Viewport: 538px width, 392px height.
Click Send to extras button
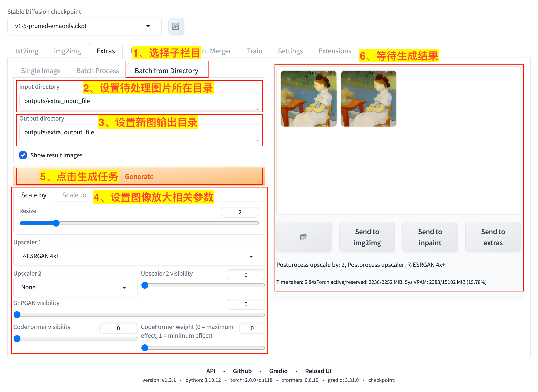(493, 237)
